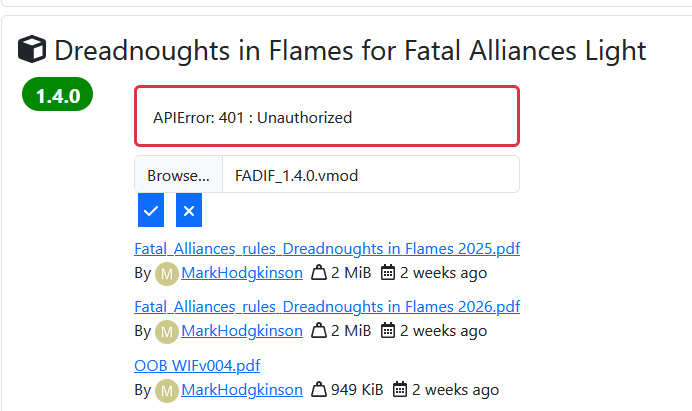
Task: Click MarkHodgkinson link under OOB WIFv004
Action: 242,389
